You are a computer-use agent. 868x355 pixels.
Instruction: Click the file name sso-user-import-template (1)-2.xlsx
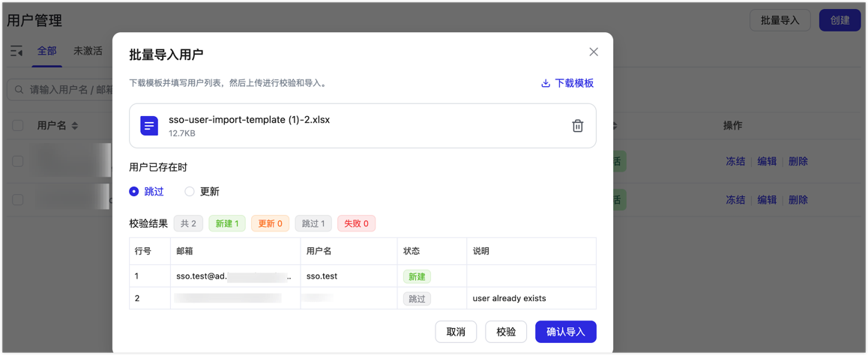tap(249, 120)
